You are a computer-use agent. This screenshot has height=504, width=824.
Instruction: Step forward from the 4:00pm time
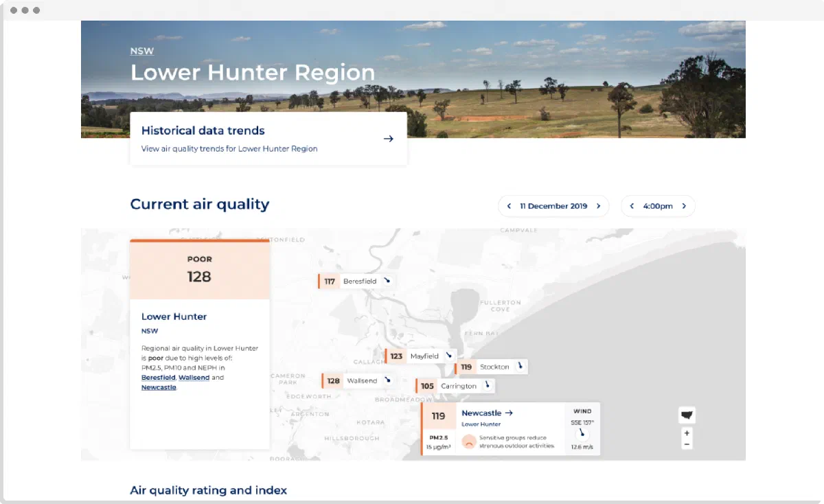[x=684, y=206]
